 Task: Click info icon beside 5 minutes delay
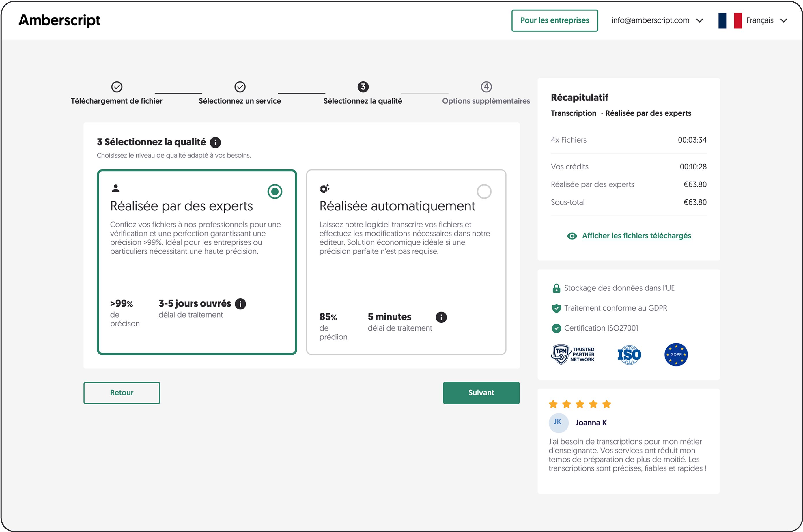click(441, 317)
